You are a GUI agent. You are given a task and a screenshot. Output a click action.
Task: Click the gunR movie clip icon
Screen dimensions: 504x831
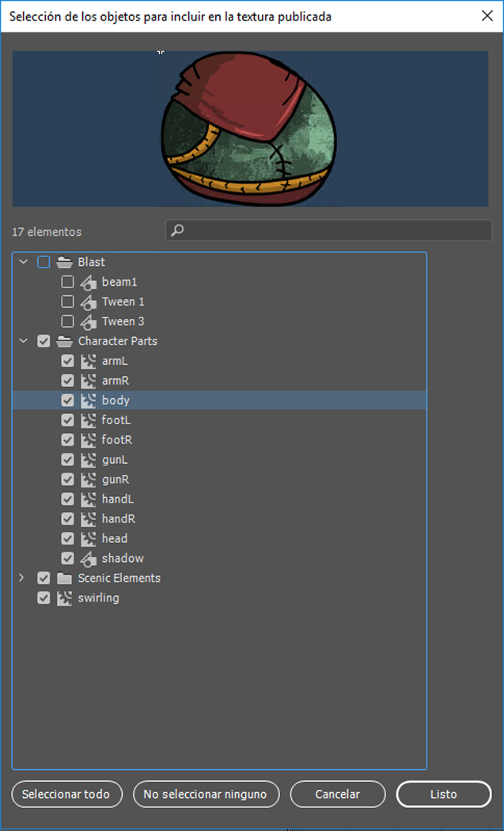pos(88,480)
